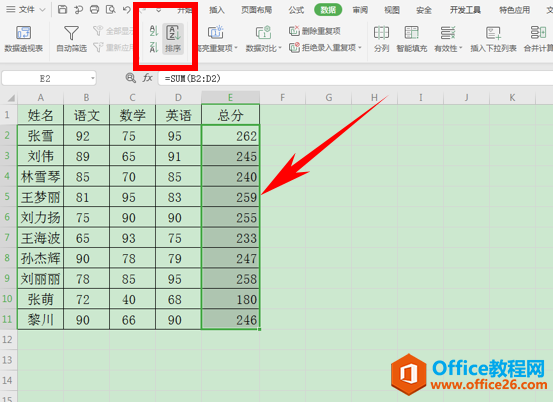
Task: Switch to the 页面布局 ribbon tab
Action: coord(257,10)
